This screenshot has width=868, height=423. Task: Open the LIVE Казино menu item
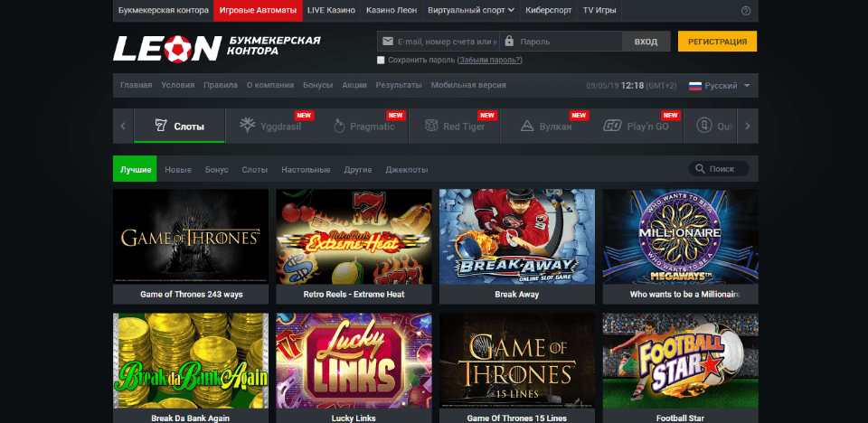pos(329,11)
